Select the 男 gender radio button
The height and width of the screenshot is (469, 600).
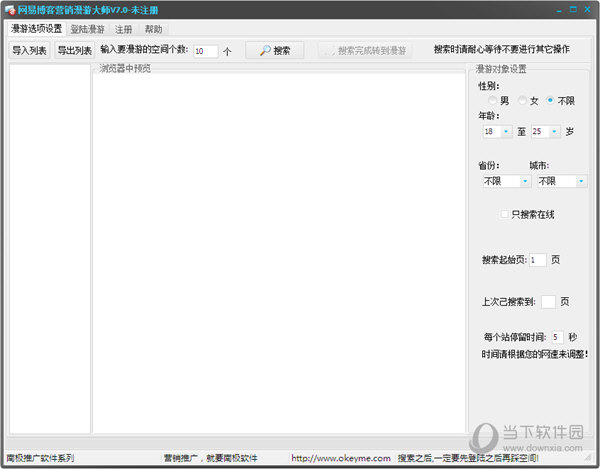(x=492, y=100)
